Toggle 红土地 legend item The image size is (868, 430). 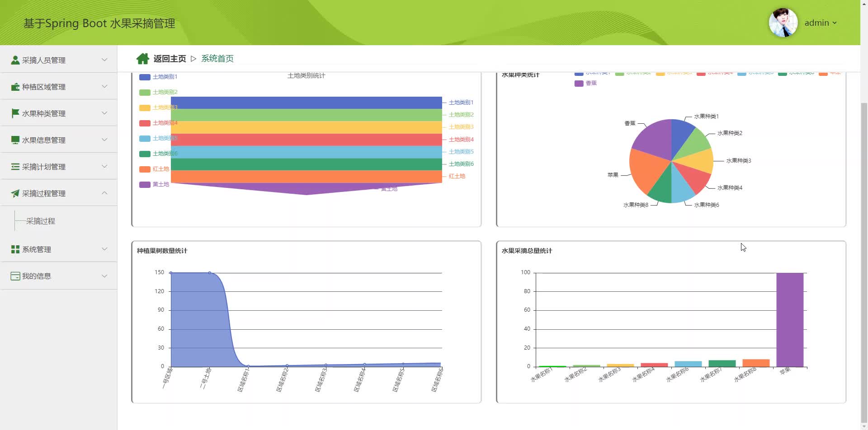(154, 169)
